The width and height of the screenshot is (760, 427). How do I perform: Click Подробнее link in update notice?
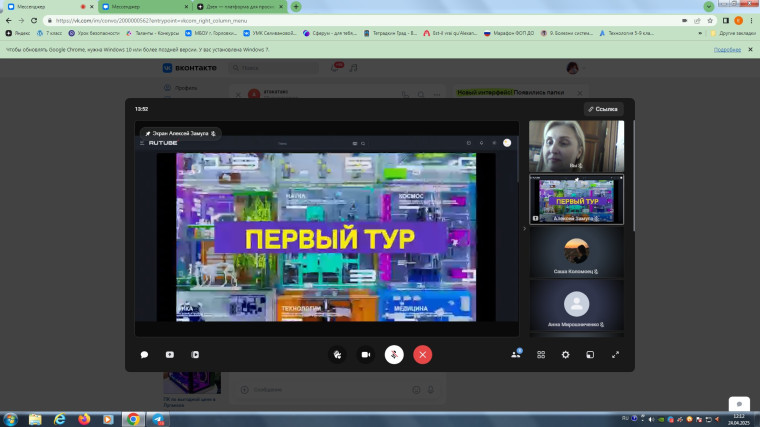click(x=727, y=49)
